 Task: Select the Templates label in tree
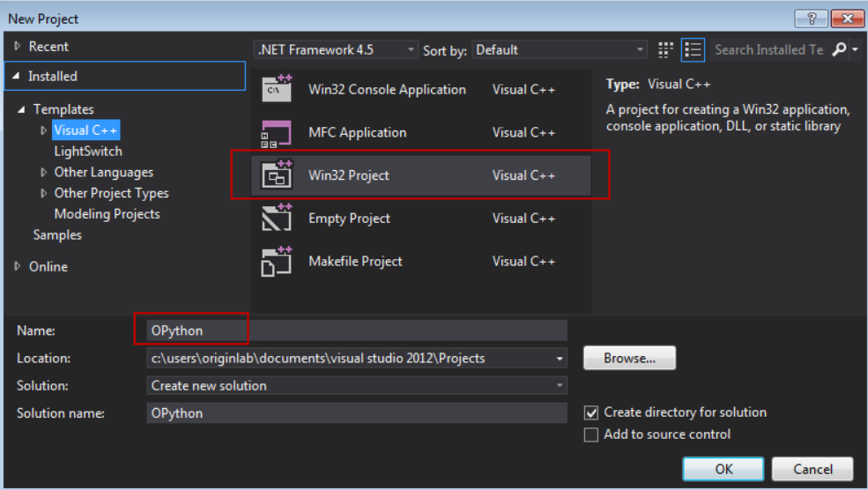tap(63, 109)
